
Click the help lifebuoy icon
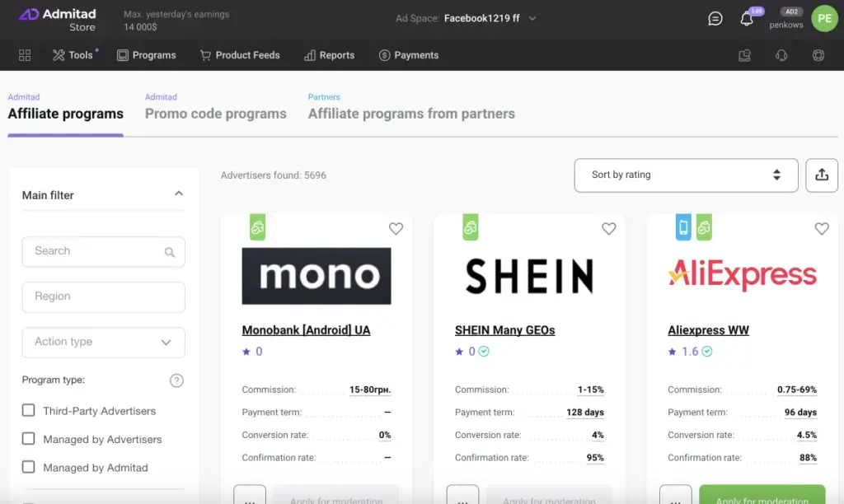click(818, 55)
